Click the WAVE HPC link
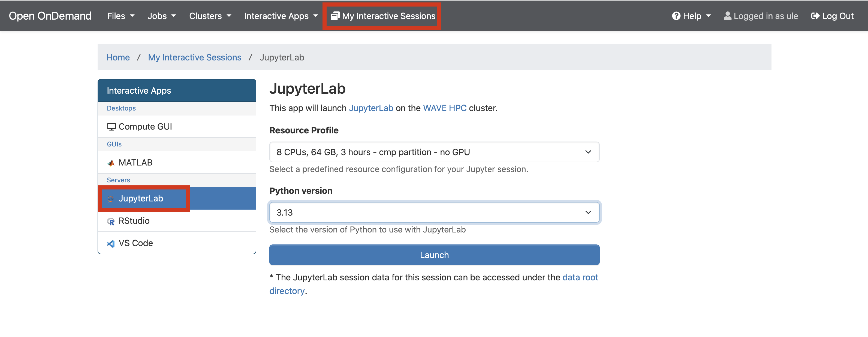The width and height of the screenshot is (868, 337). (x=444, y=108)
